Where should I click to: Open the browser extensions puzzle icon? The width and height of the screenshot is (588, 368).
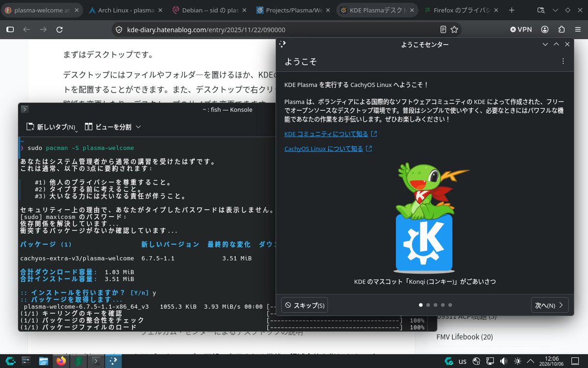click(562, 29)
